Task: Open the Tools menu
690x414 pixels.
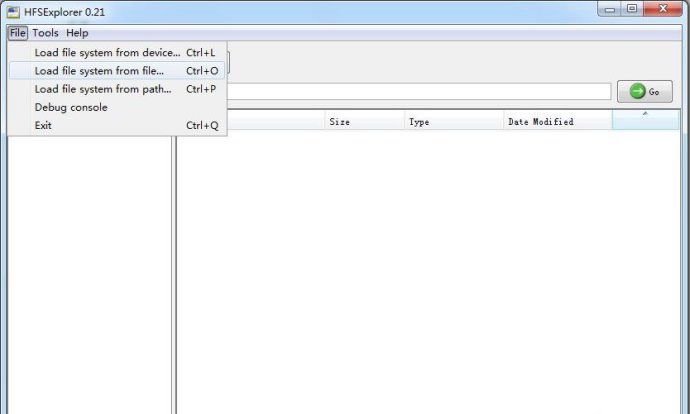Action: pyautogui.click(x=45, y=33)
